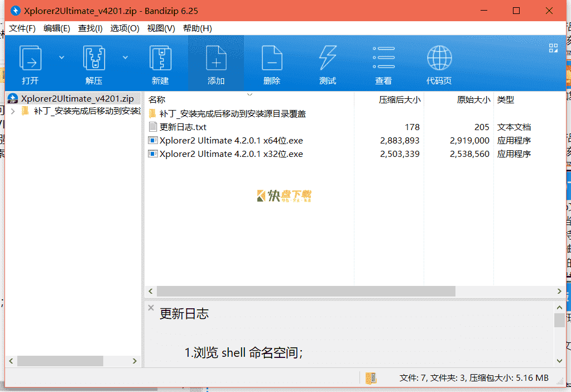
Task: Select Xplorer2 Ultimate 4.2.0.1 x32位.exe
Action: coord(231,154)
